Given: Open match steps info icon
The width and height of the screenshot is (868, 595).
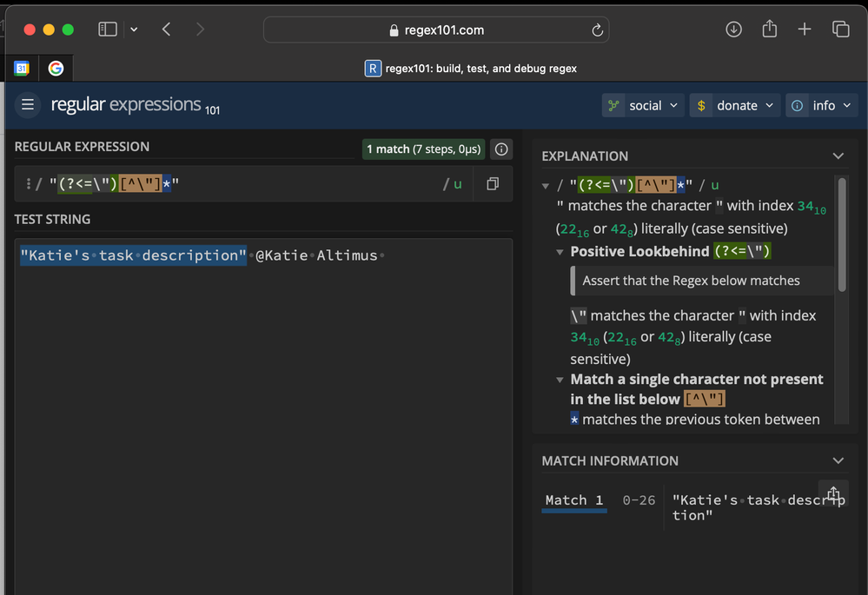Looking at the screenshot, I should tap(501, 149).
